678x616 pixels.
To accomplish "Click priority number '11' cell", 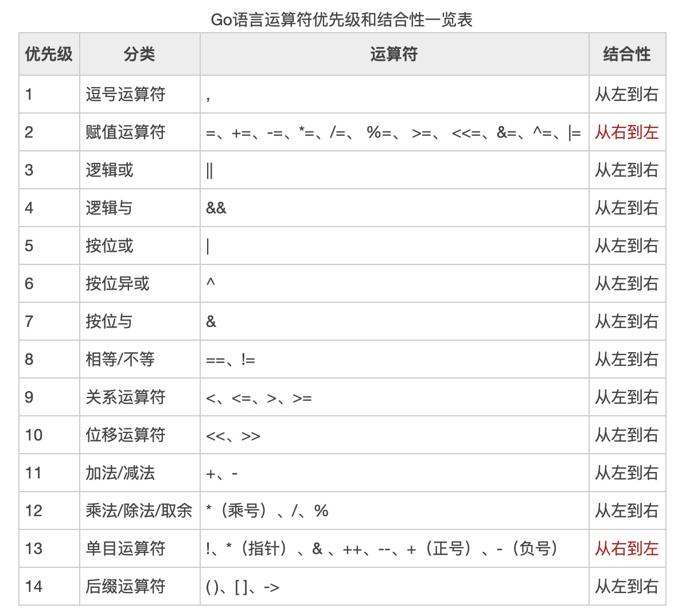I will point(49,473).
